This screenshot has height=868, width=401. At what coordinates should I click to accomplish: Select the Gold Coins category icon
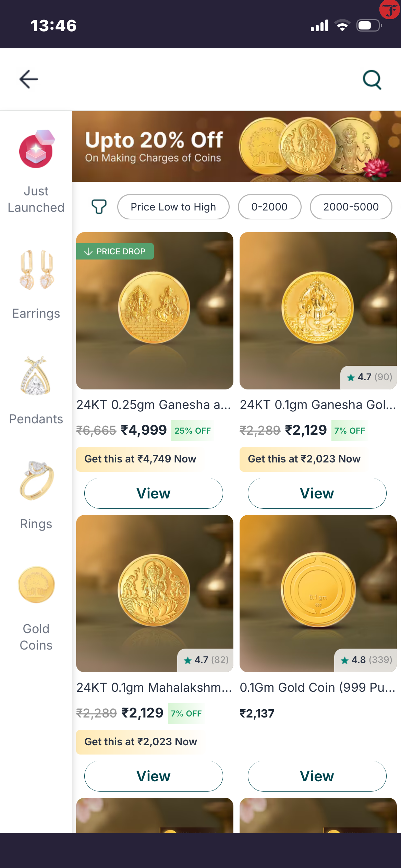36,585
